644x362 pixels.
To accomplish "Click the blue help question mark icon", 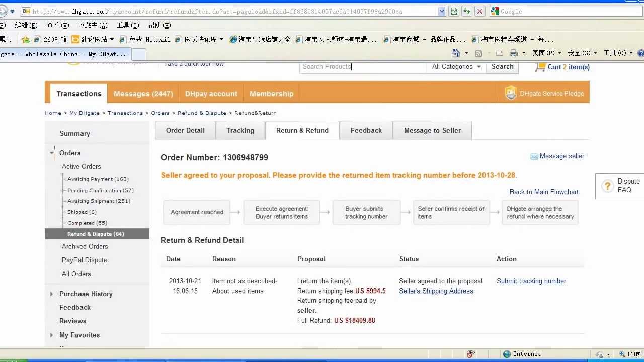I will click(641, 53).
